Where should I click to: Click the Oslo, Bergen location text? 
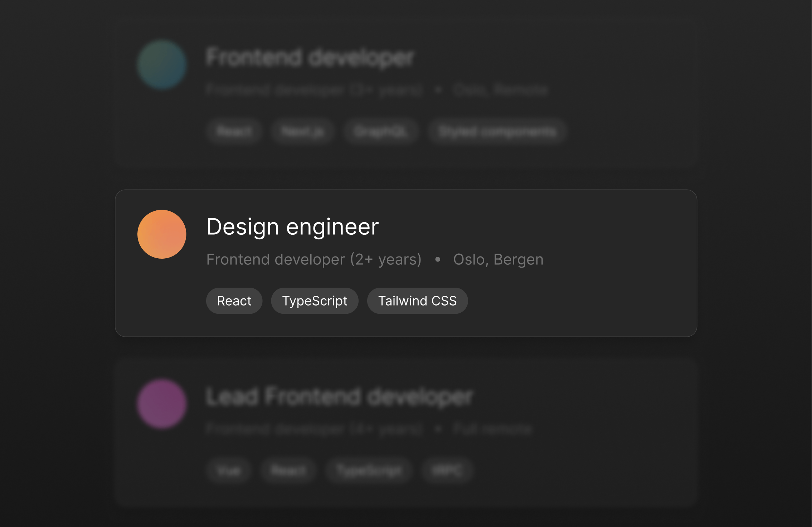pos(498,259)
